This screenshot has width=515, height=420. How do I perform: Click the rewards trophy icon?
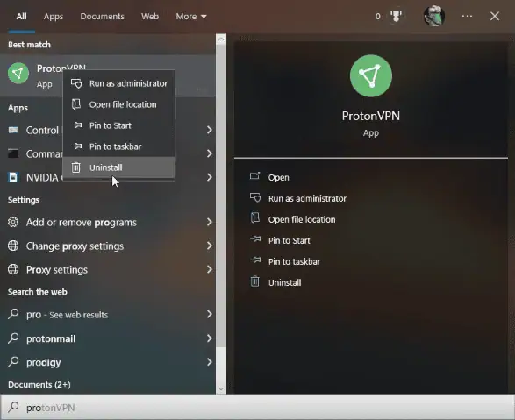(396, 17)
